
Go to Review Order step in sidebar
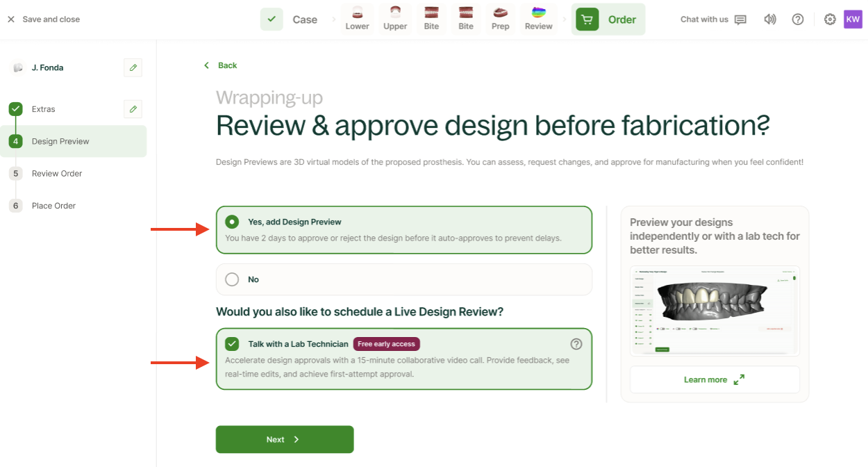coord(57,174)
